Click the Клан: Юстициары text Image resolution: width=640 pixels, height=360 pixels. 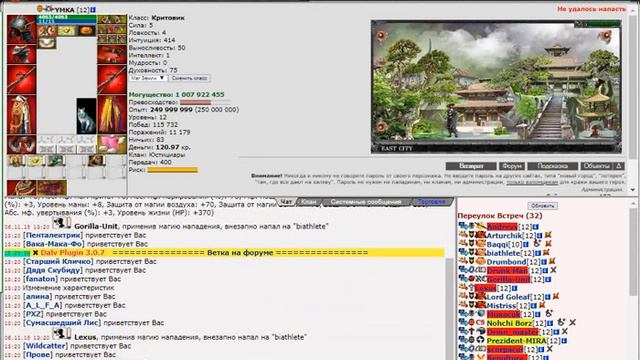pyautogui.click(x=157, y=155)
